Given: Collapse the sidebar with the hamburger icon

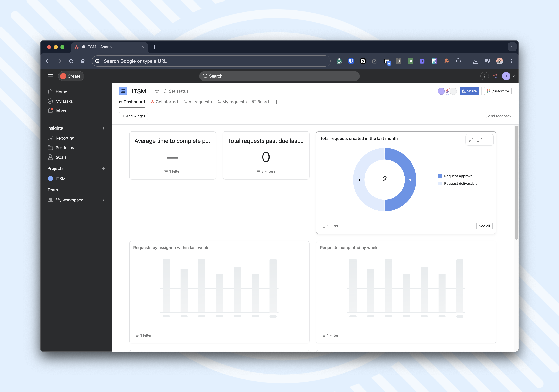Looking at the screenshot, I should point(50,76).
